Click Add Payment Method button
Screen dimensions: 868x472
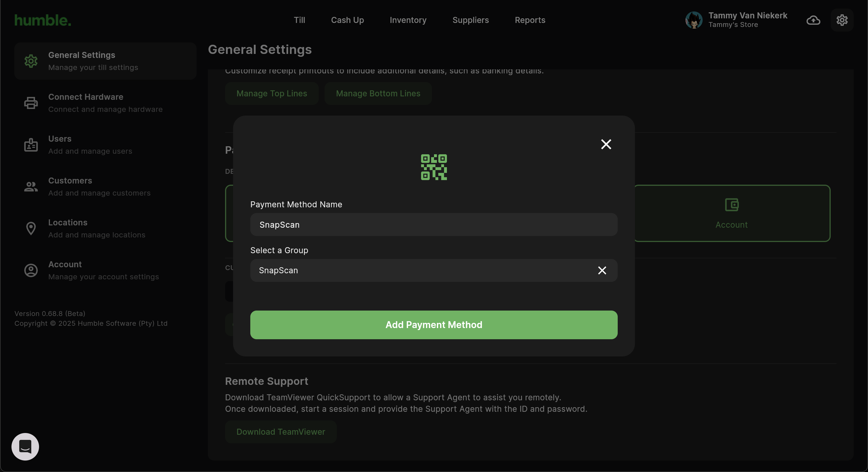click(434, 325)
